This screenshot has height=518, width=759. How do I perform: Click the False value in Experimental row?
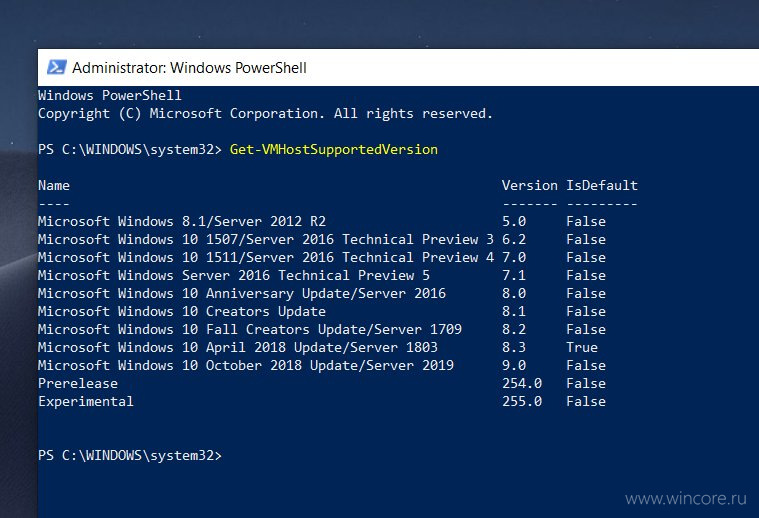pyautogui.click(x=586, y=401)
